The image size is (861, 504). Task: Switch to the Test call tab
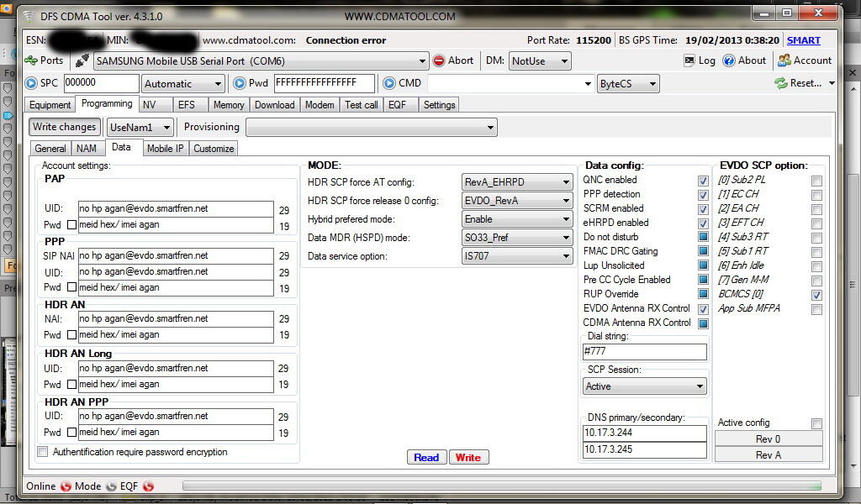362,105
